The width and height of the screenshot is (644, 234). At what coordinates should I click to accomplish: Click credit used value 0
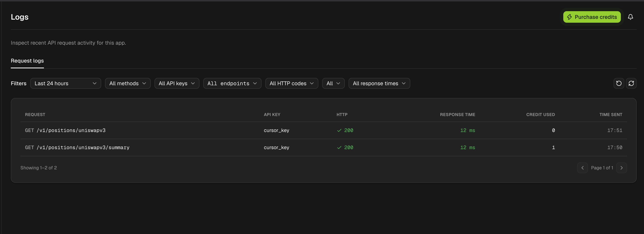(553, 130)
